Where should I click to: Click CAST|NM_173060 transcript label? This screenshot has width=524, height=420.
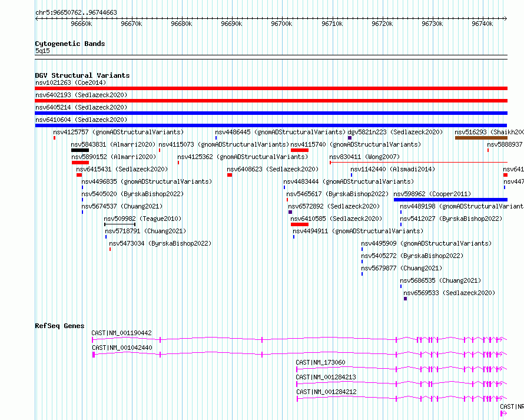point(320,362)
